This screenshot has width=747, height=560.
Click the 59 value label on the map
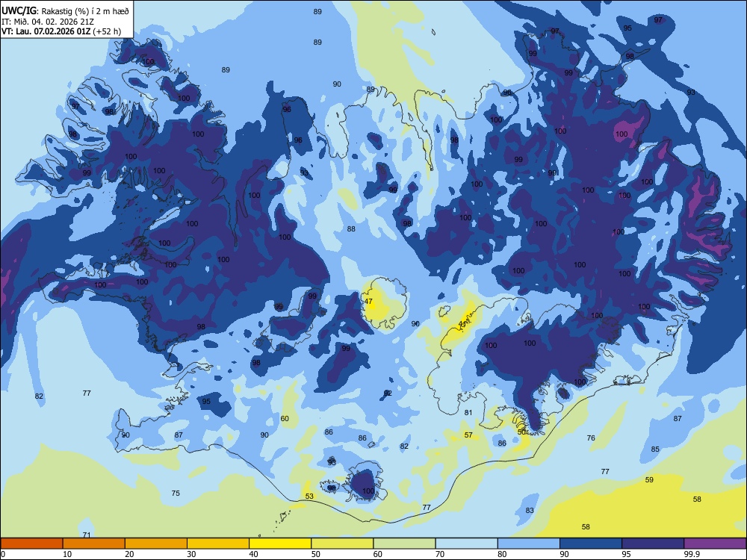tap(649, 479)
